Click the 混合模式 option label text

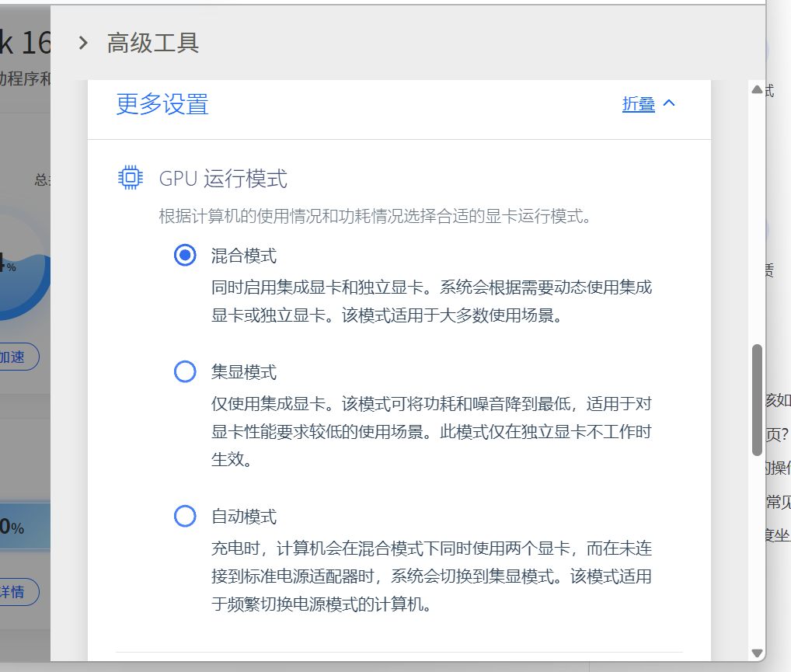[244, 256]
